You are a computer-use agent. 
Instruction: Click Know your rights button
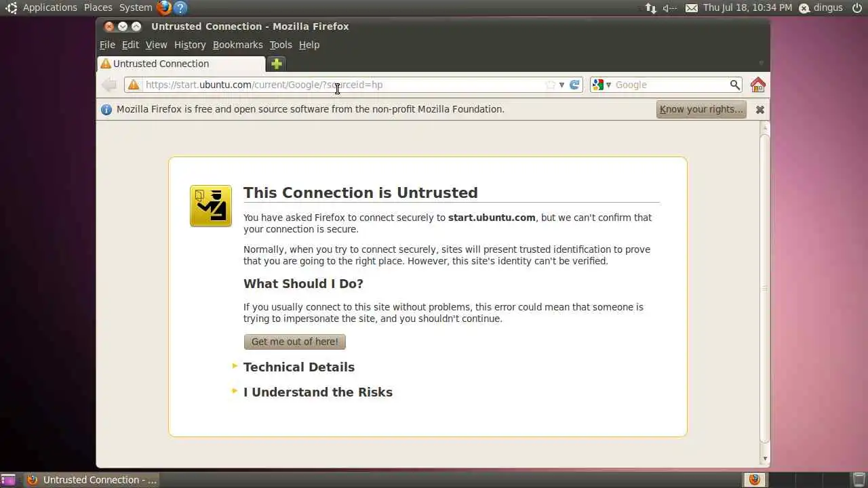click(x=701, y=109)
